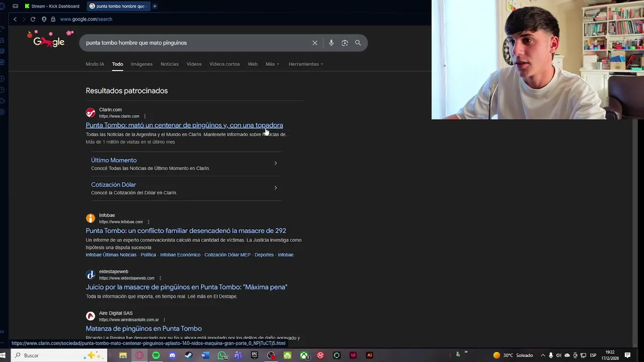Open the Cotización Dólar sitelink

coord(113,185)
